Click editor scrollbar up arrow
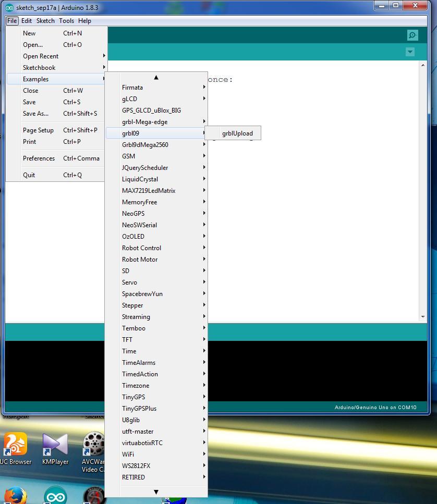The height and width of the screenshot is (504, 437). click(x=423, y=65)
